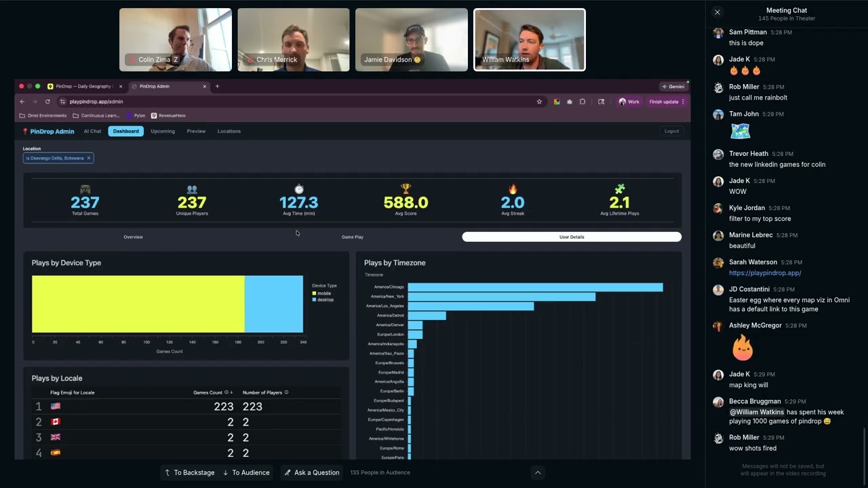868x488 pixels.
Task: Click the America/Chicago timezone bar
Action: (535, 287)
